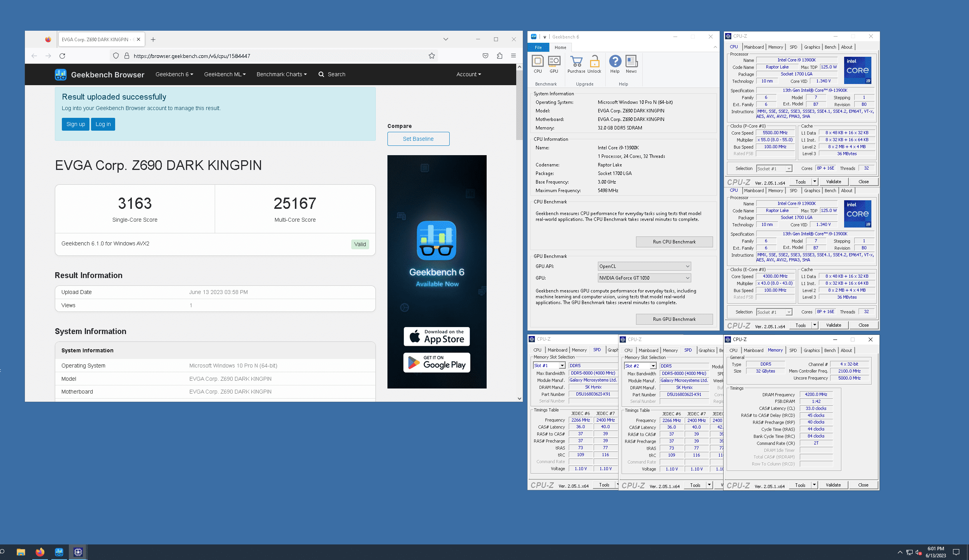Open Bench tab in E-Core CPU-Z window
This screenshot has width=969, height=560.
pos(830,191)
